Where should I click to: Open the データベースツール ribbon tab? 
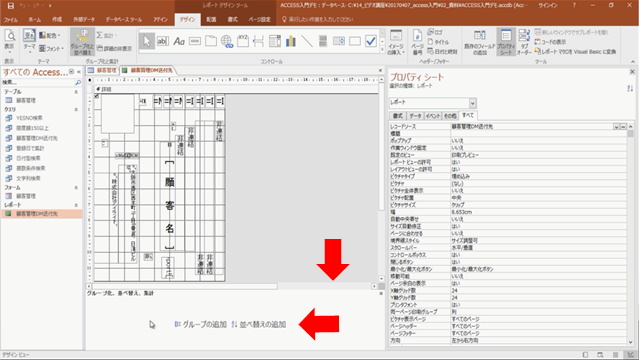click(124, 20)
